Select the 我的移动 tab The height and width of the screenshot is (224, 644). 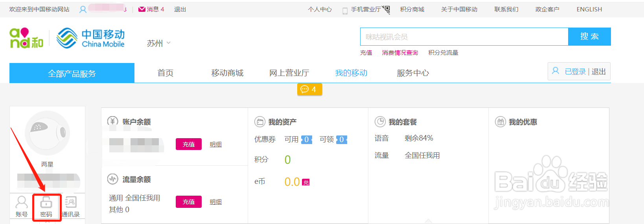click(351, 73)
